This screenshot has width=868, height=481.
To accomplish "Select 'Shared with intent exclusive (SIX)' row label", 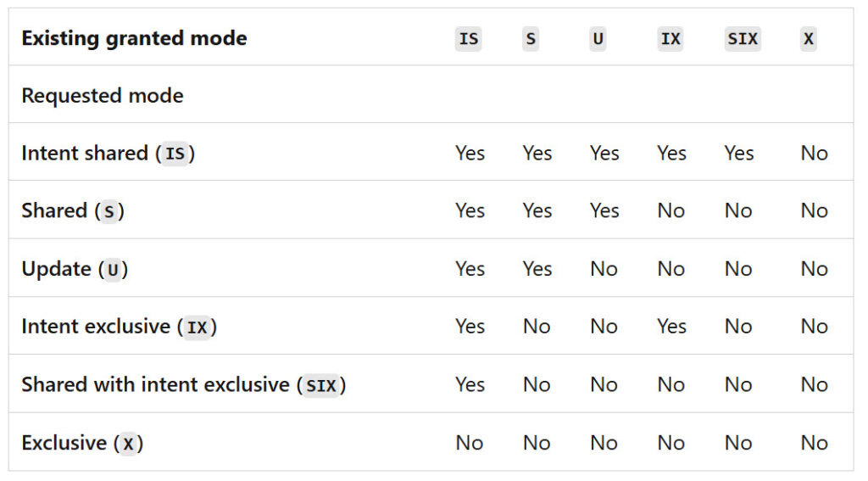I will pos(183,385).
